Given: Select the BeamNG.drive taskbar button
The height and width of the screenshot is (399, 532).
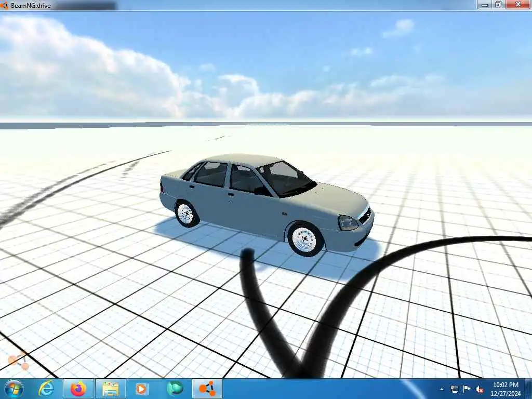Looking at the screenshot, I should pyautogui.click(x=207, y=389).
